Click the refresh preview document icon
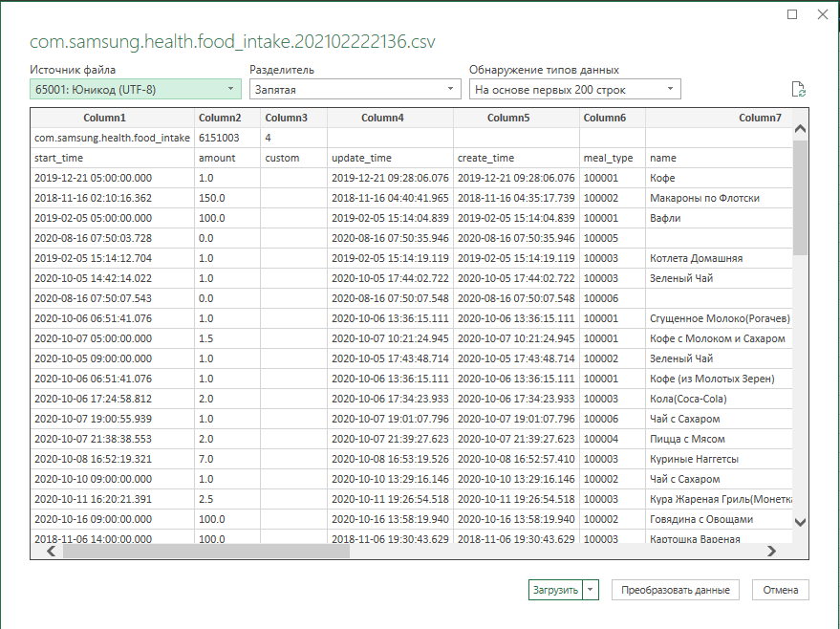Screen dimensions: 840x629 pyautogui.click(x=798, y=89)
